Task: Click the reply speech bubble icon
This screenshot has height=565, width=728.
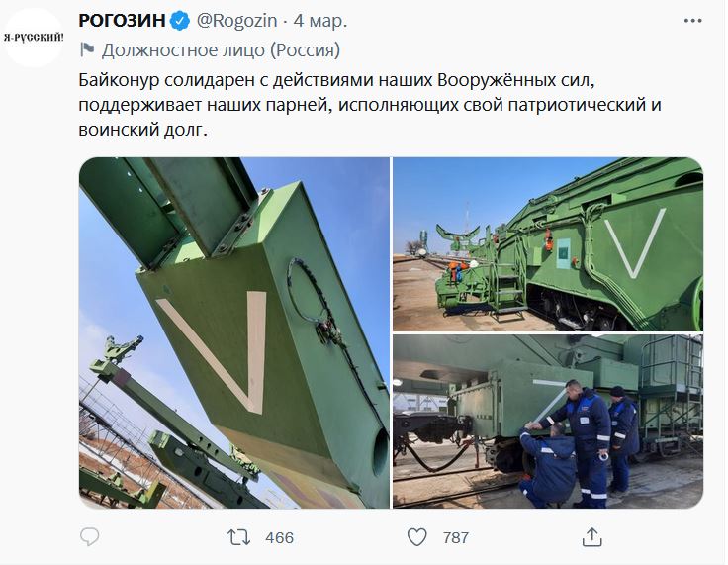Action: (90, 536)
